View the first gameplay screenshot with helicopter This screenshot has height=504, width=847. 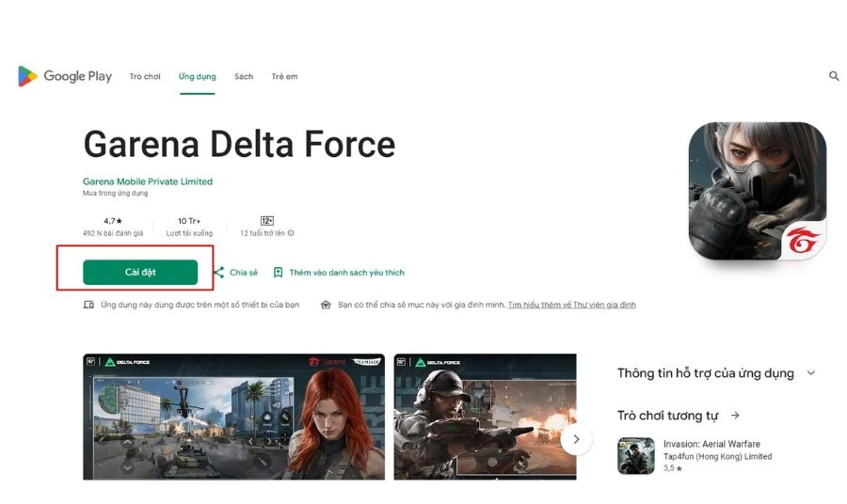[234, 417]
